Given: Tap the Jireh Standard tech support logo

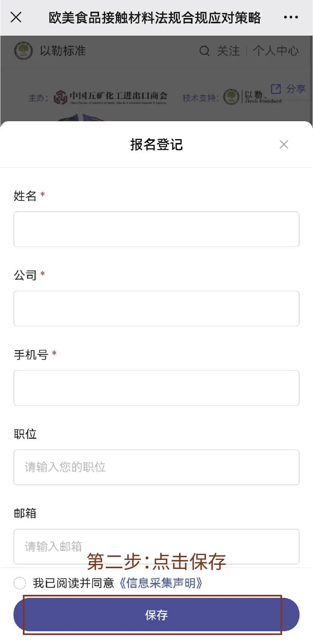Looking at the screenshot, I should point(252,97).
